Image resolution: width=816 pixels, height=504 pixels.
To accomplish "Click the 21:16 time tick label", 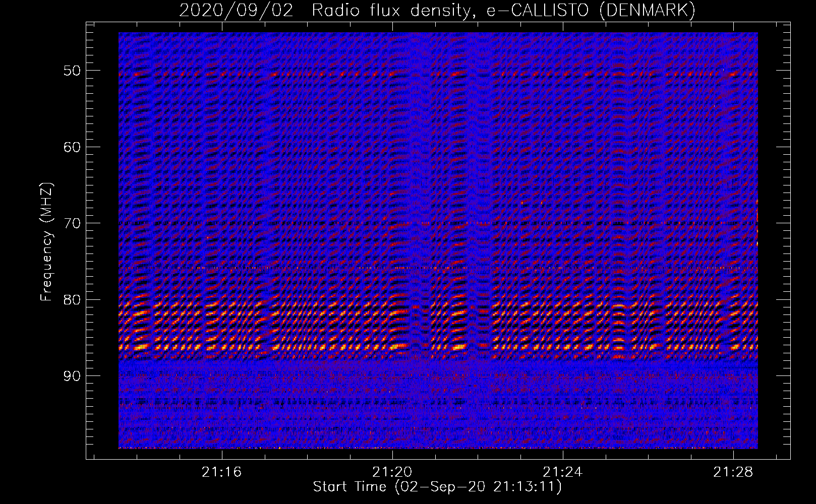I will point(222,472).
